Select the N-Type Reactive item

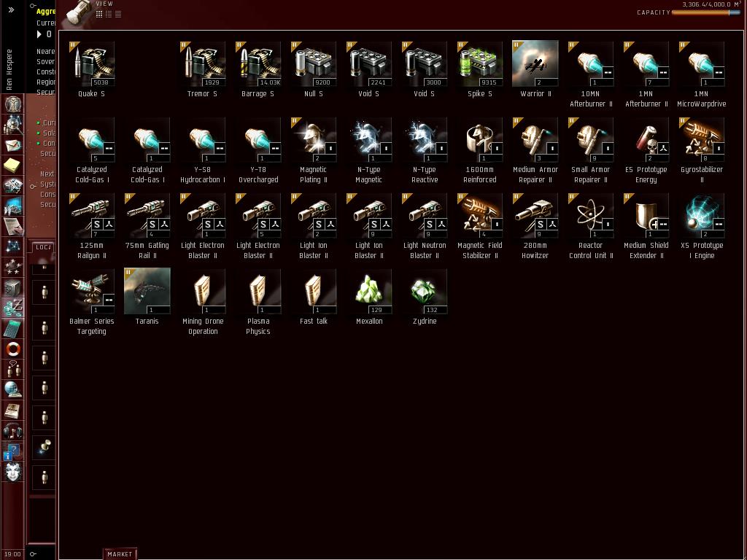click(x=424, y=150)
